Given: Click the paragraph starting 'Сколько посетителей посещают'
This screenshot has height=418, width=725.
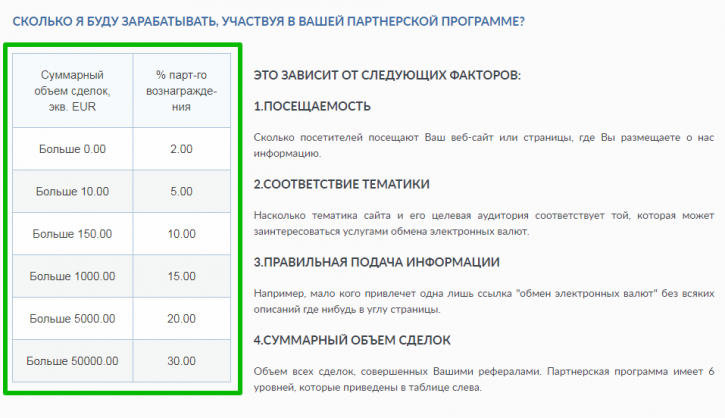Looking at the screenshot, I should click(x=484, y=145).
